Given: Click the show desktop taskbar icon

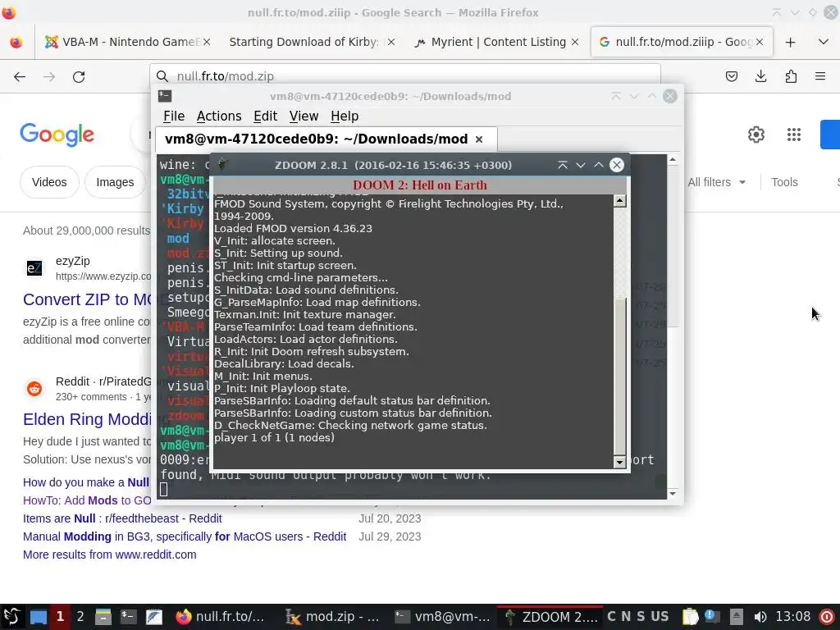Looking at the screenshot, I should pos(38,617).
